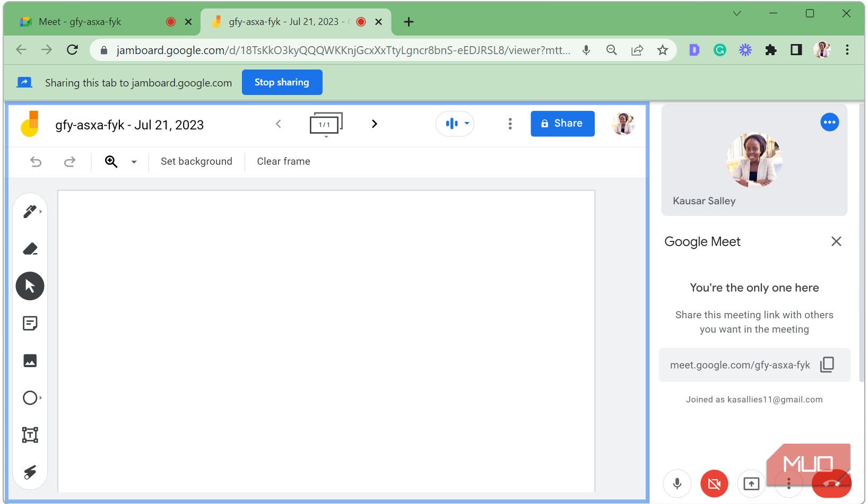Select the Text box tool
The width and height of the screenshot is (868, 504).
coord(30,435)
